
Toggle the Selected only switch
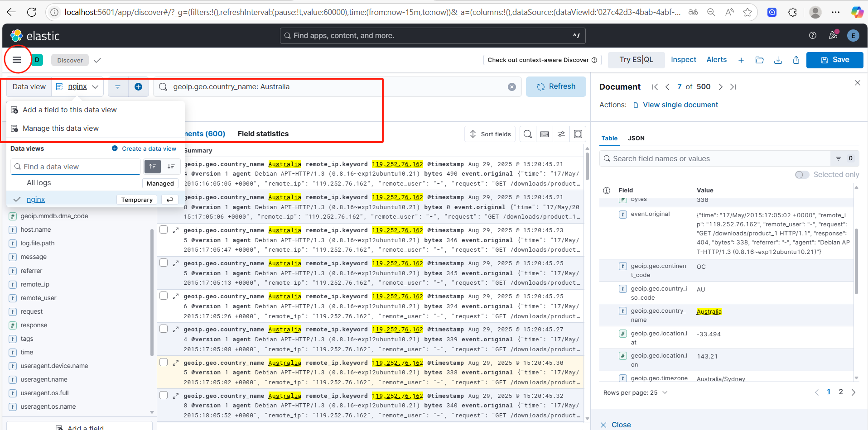[x=802, y=175]
